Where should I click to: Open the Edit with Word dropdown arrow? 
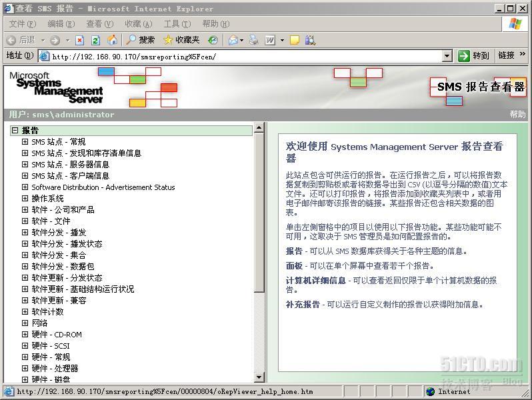pos(282,41)
